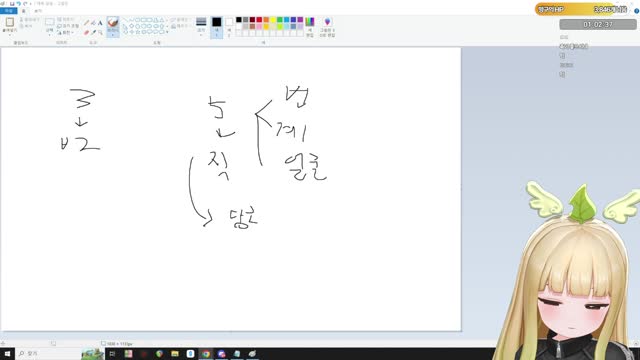Choose the red palette swatch
The image size is (640, 360).
pyautogui.click(x=259, y=20)
